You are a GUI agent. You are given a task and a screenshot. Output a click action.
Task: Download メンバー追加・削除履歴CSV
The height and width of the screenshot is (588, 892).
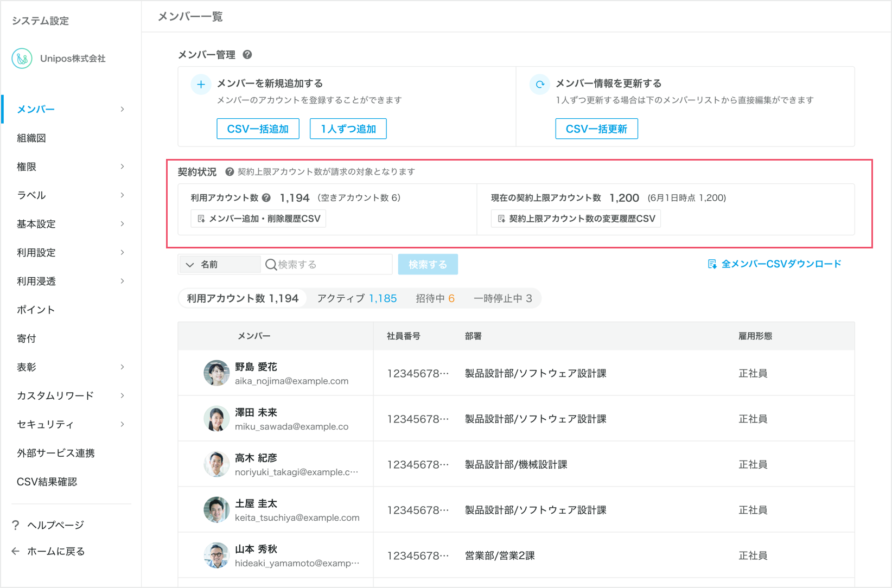pos(258,219)
